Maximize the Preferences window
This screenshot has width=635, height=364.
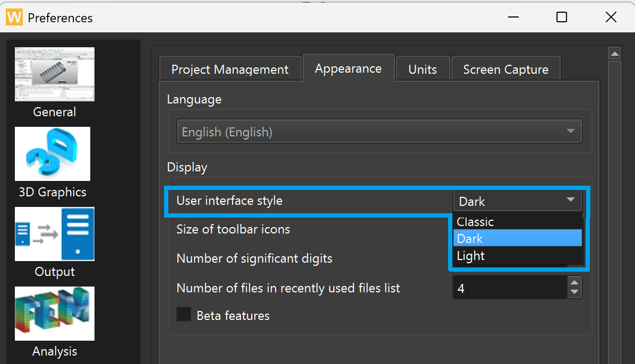point(562,18)
